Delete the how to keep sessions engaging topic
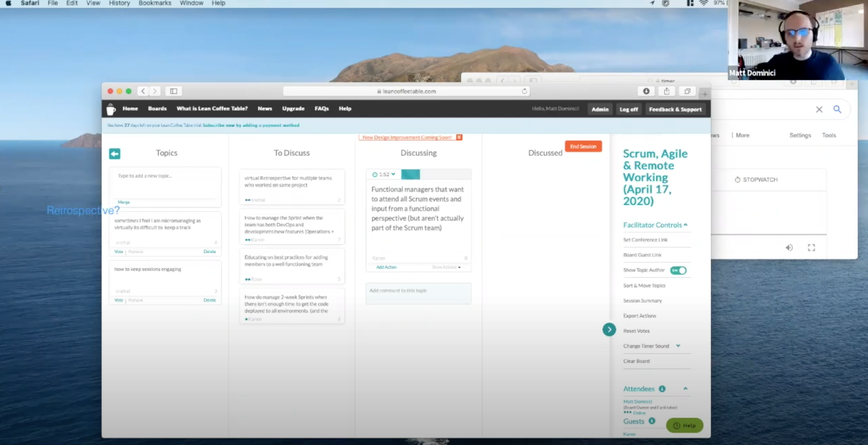 (x=210, y=300)
